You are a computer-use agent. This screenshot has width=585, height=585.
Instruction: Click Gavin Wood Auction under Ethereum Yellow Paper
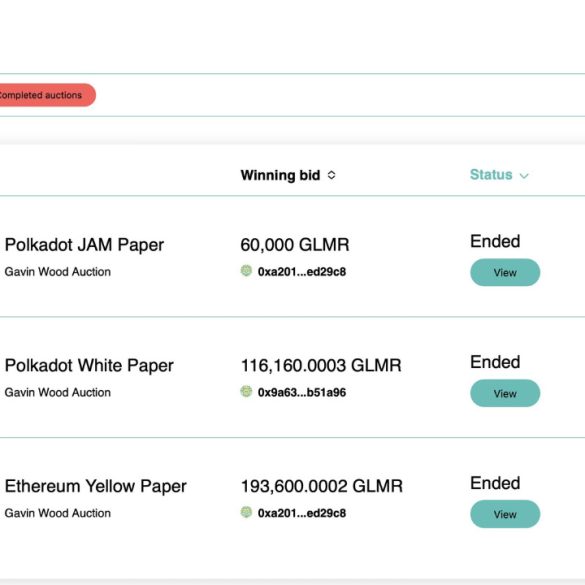pyautogui.click(x=58, y=513)
